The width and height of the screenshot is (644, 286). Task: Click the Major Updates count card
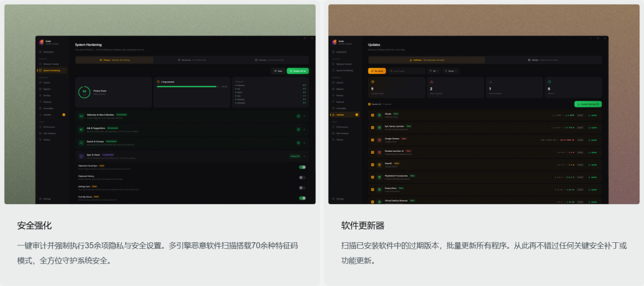click(455, 87)
